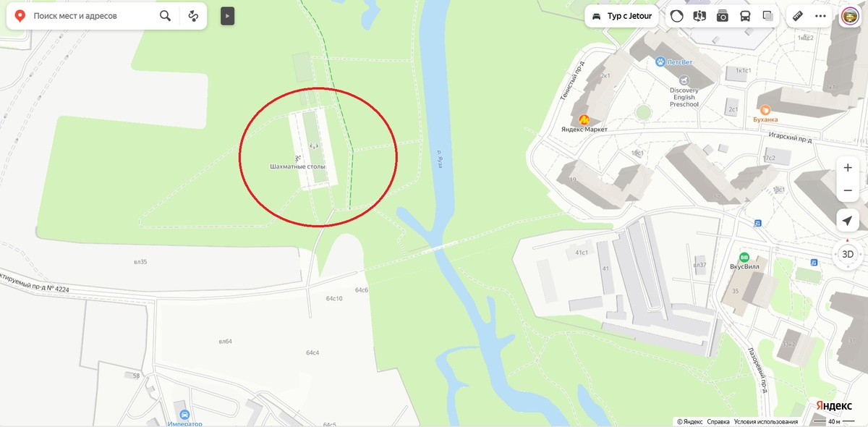The width and height of the screenshot is (868, 427).
Task: Toggle street panoramas layer icon
Action: pyautogui.click(x=699, y=15)
